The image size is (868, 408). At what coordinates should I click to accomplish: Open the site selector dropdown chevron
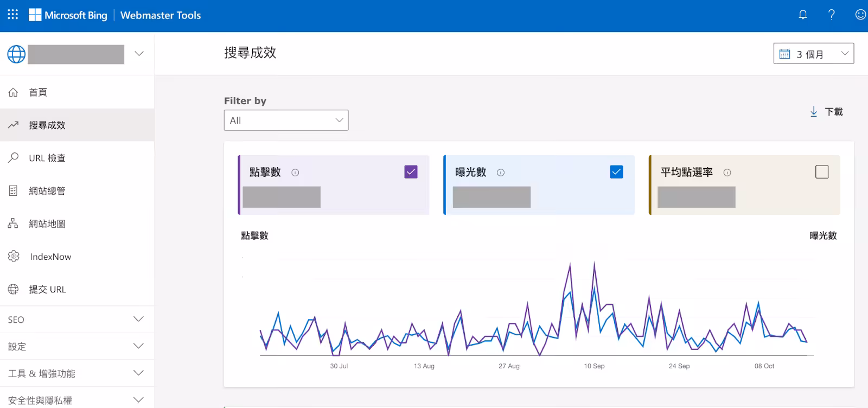139,53
